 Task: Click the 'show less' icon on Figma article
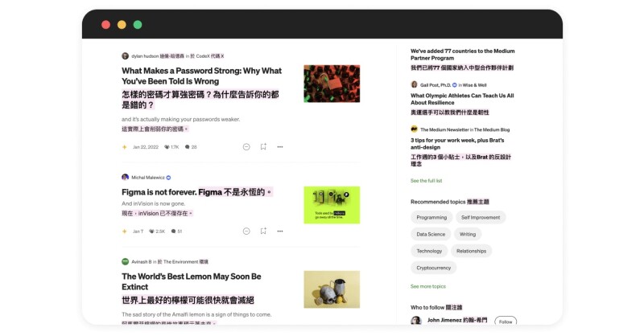click(246, 232)
